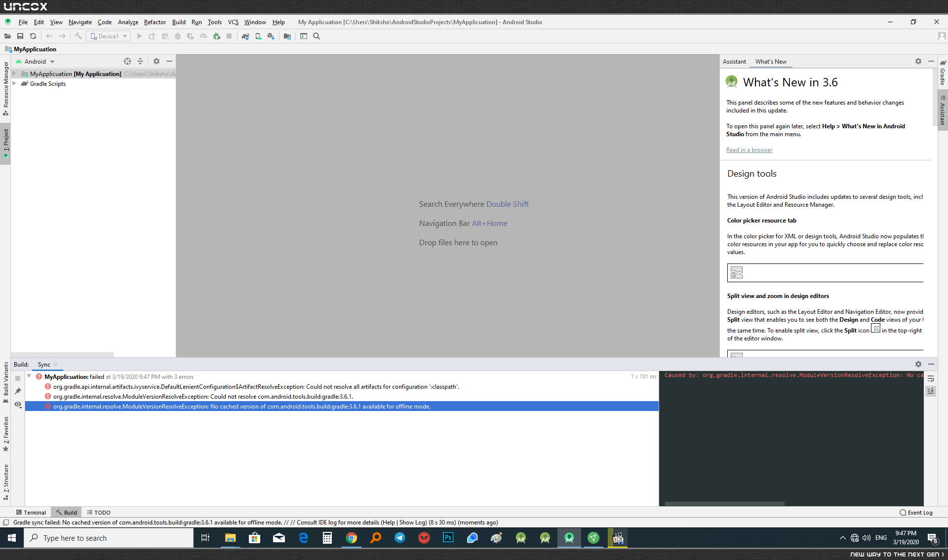Toggle the Resource Manager side panel
This screenshot has height=560, width=948.
pos(5,88)
